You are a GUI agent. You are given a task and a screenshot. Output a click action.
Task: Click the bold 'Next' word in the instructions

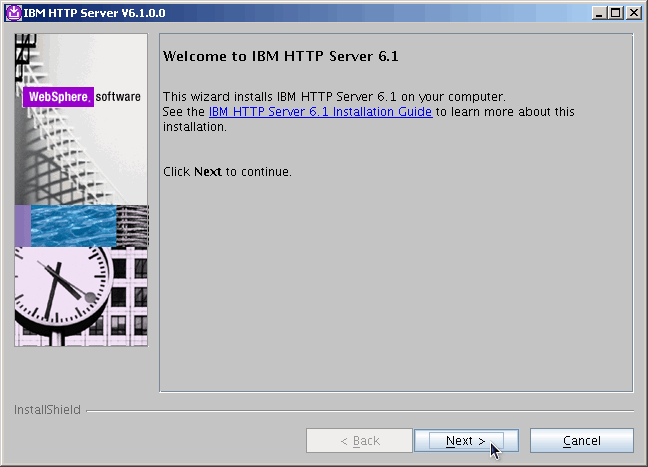click(x=208, y=172)
